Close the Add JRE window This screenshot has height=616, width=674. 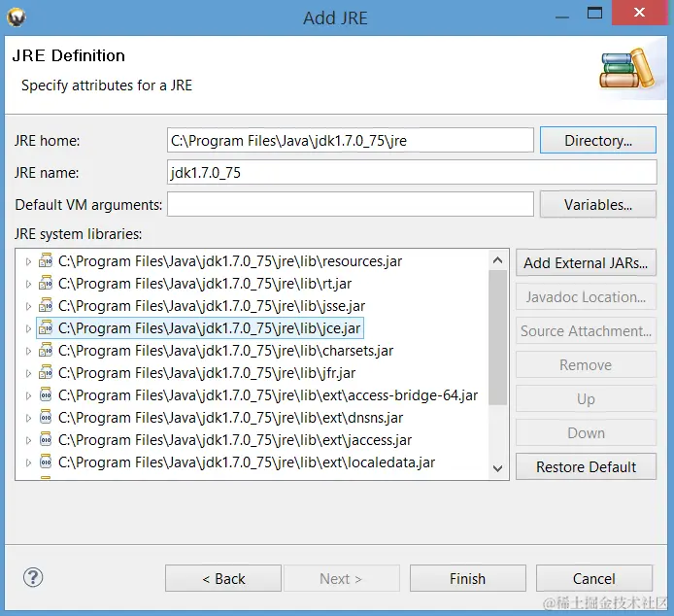[639, 13]
